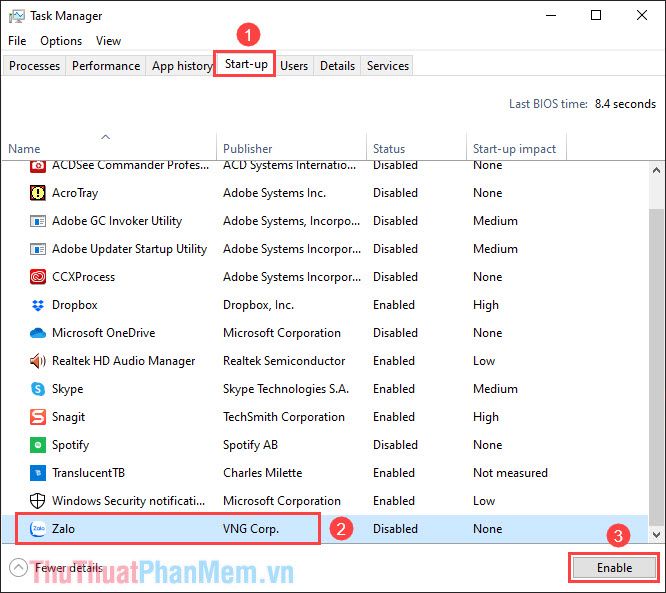Click the Skype logo icon

pyautogui.click(x=38, y=389)
